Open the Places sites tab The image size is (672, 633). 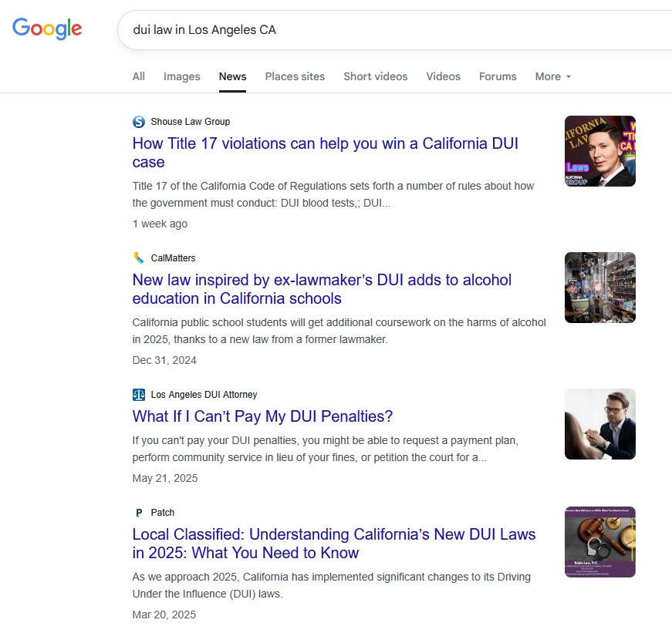coord(295,76)
